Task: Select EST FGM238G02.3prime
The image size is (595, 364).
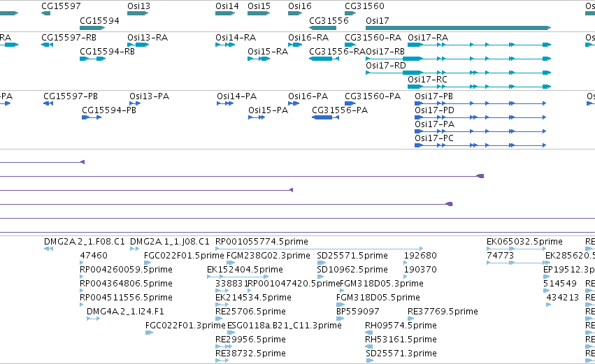Action: 268,256
